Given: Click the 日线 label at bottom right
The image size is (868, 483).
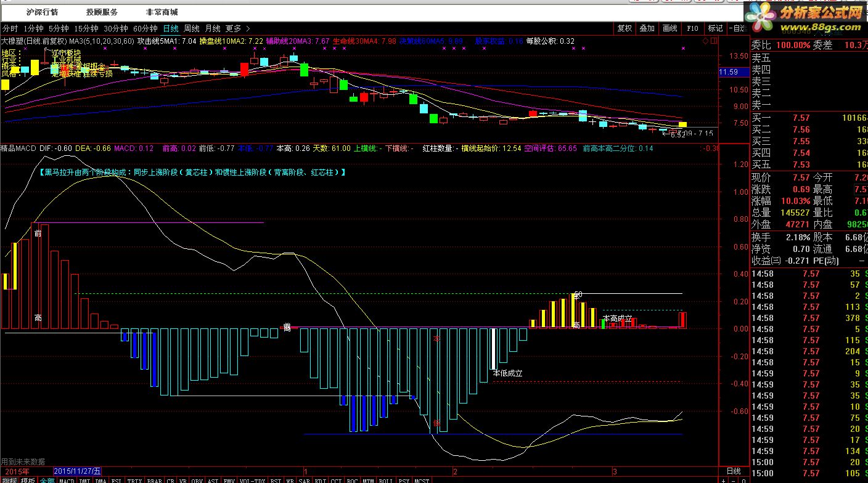Looking at the screenshot, I should [x=733, y=471].
